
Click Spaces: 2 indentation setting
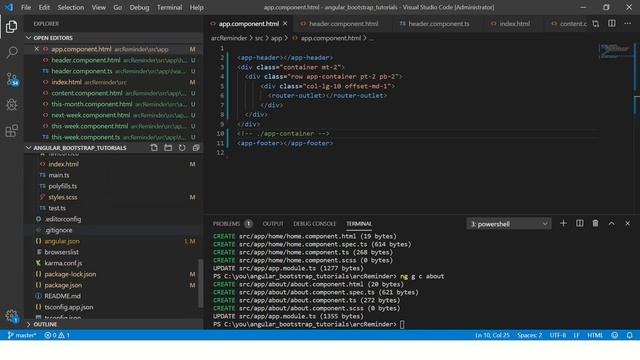529,335
